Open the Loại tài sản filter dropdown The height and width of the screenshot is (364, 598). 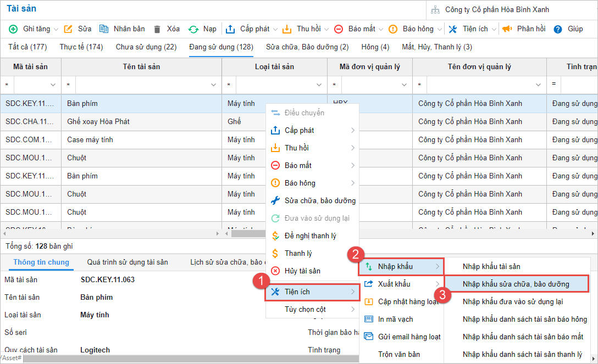(x=319, y=85)
